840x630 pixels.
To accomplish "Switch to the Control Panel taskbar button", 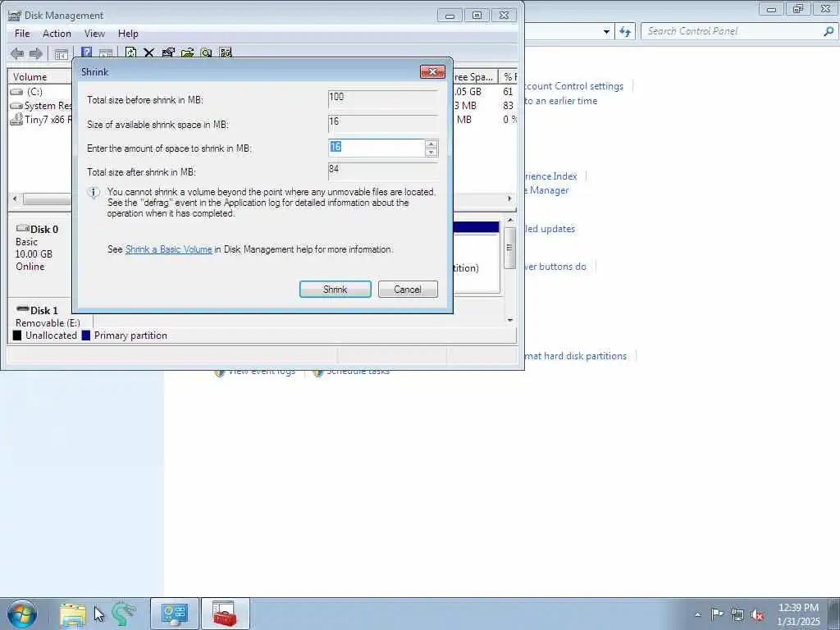I will click(x=175, y=614).
